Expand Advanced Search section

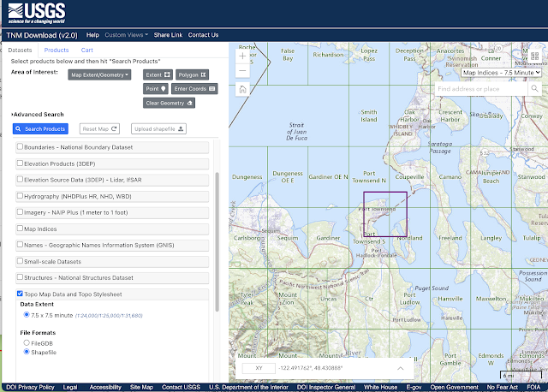(x=38, y=114)
